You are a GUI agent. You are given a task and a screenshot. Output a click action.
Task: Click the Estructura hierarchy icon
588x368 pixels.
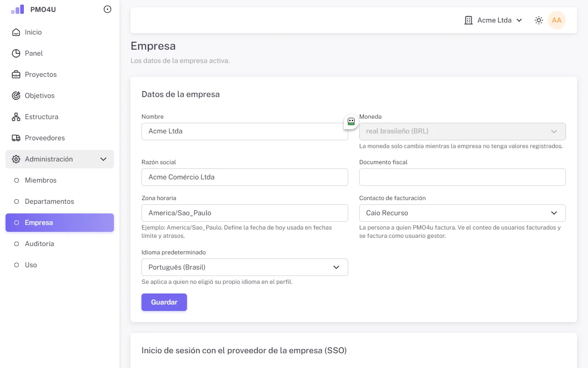pyautogui.click(x=16, y=117)
